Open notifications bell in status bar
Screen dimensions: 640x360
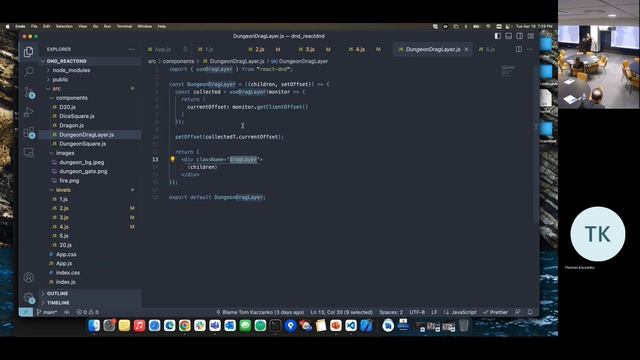530,312
